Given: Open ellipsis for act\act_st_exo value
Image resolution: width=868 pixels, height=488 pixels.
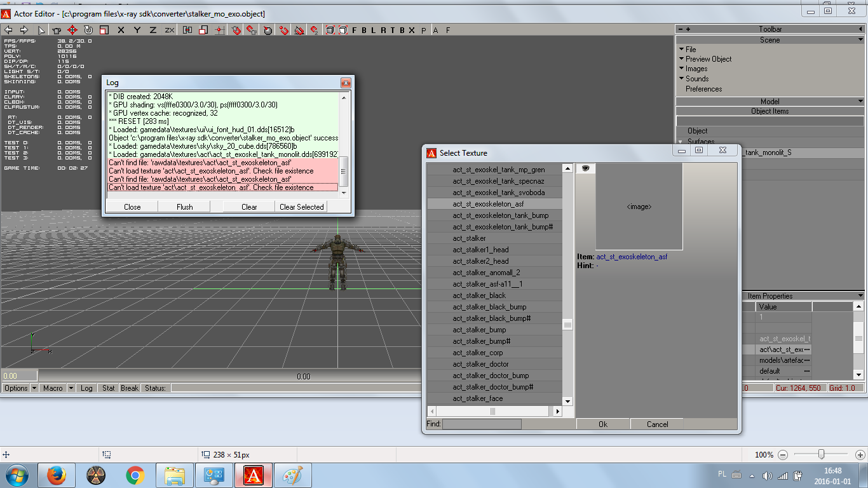Looking at the screenshot, I should [x=807, y=349].
